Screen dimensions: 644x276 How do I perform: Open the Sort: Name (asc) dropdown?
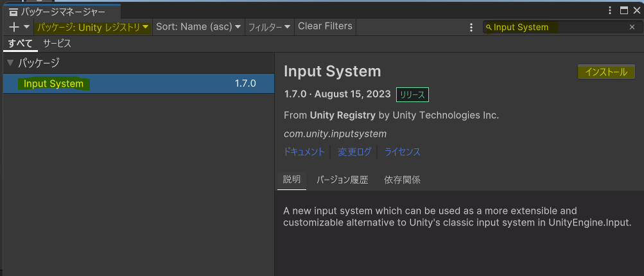[198, 27]
